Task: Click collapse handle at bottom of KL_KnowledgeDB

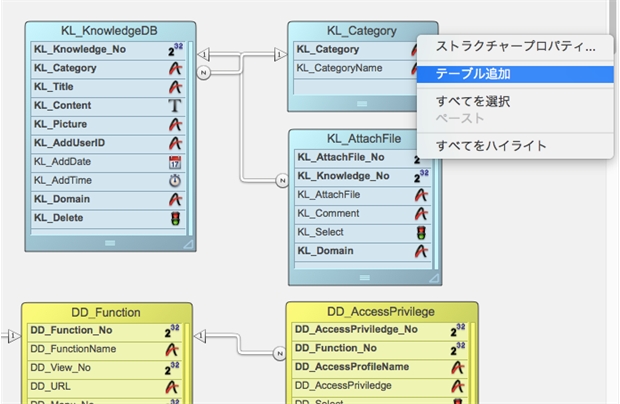Action: [x=110, y=243]
